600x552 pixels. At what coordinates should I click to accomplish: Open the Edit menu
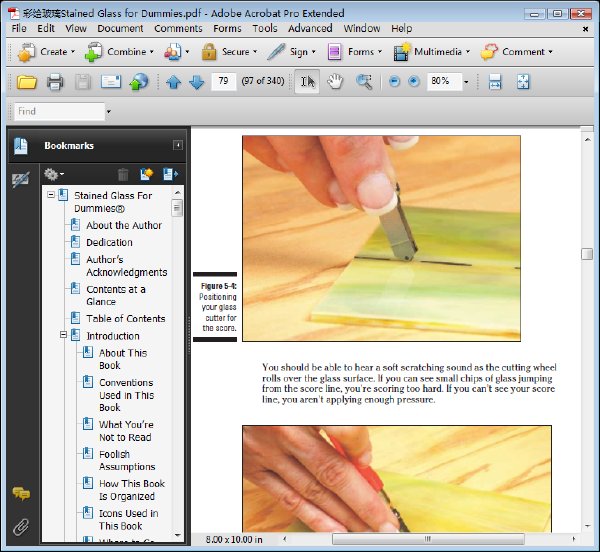[46, 28]
